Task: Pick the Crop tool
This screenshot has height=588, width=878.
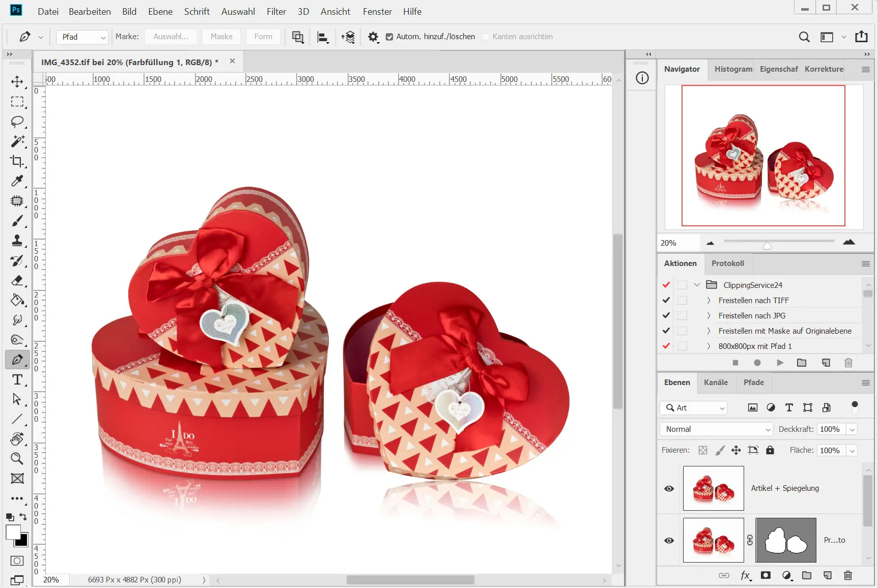Action: tap(17, 161)
